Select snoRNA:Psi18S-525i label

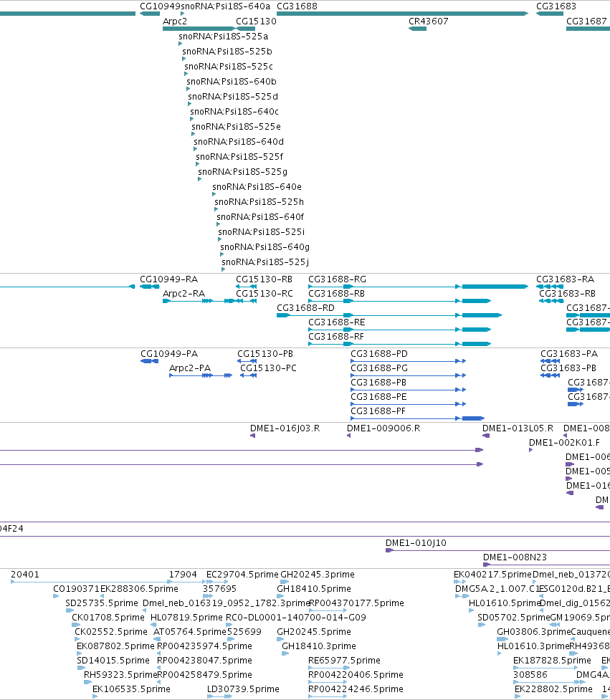pyautogui.click(x=261, y=231)
